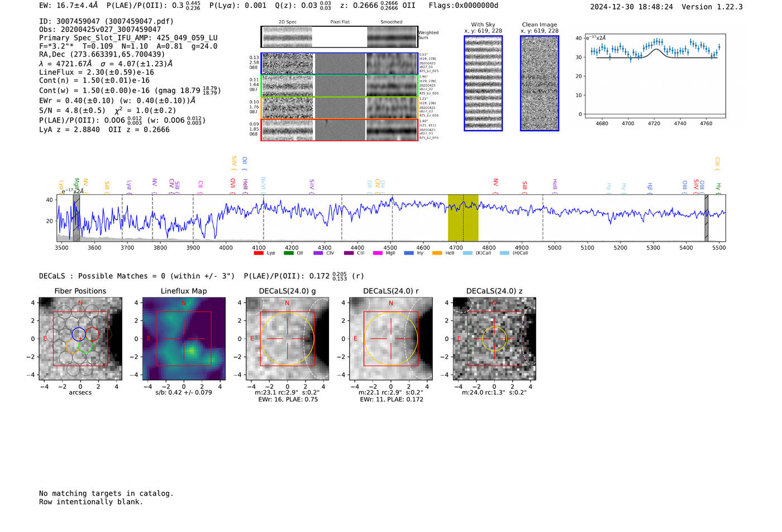Click the ID 3007459047 text
The image size is (782, 532).
pyautogui.click(x=106, y=21)
